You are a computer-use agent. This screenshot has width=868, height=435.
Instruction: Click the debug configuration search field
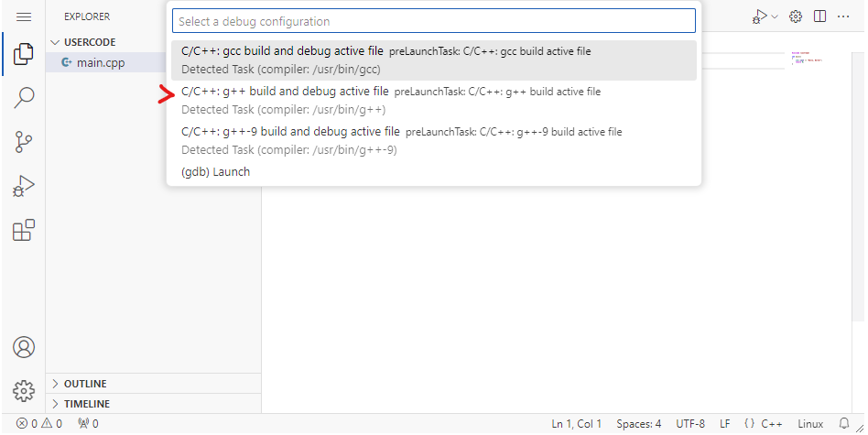click(433, 21)
